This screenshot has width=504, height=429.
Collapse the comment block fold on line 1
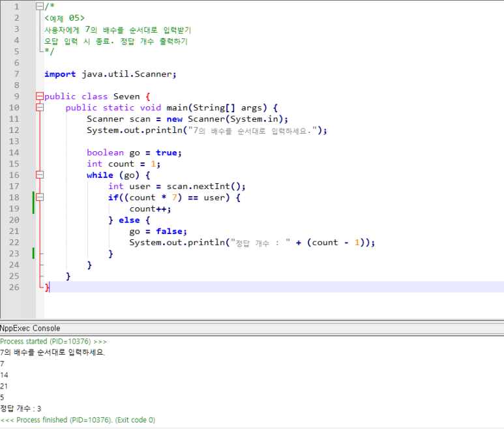click(x=40, y=7)
